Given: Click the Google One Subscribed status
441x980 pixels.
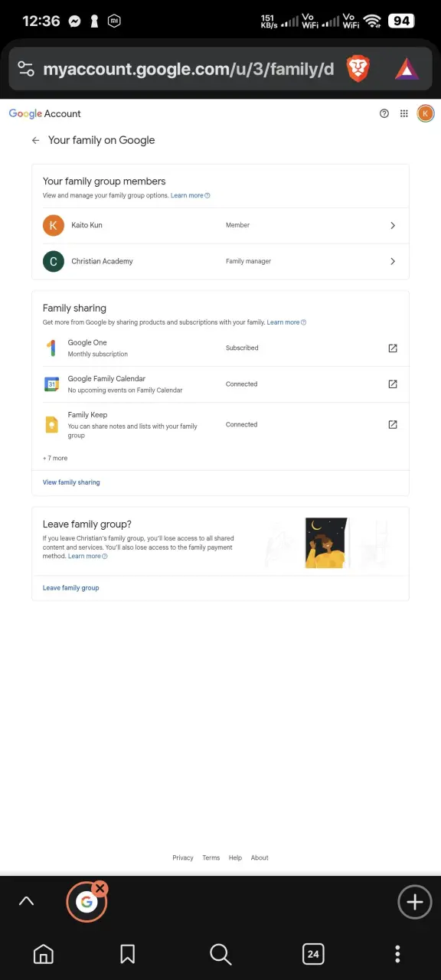Looking at the screenshot, I should [242, 348].
